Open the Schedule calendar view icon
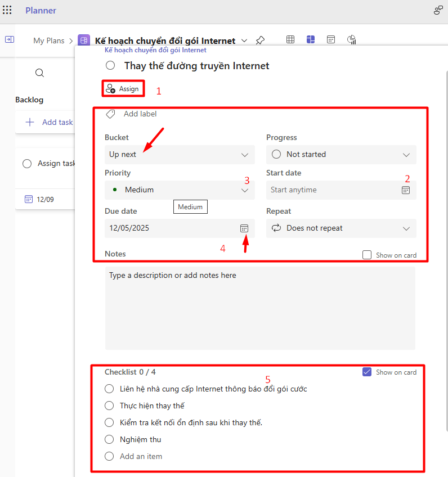448x477 pixels. click(331, 39)
